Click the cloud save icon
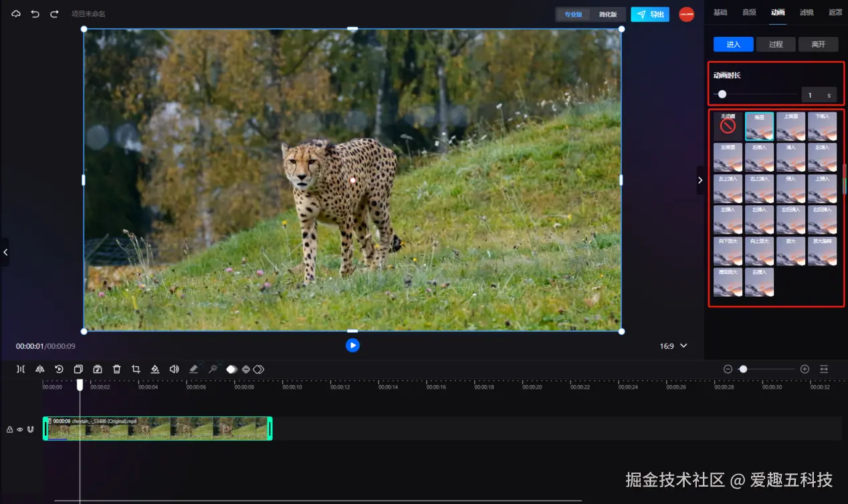This screenshot has width=848, height=504. pyautogui.click(x=16, y=14)
